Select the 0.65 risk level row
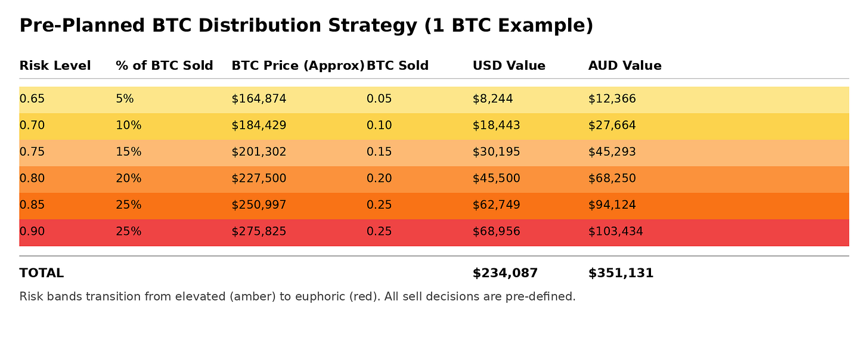Image resolution: width=868 pixels, height=347 pixels. click(434, 100)
